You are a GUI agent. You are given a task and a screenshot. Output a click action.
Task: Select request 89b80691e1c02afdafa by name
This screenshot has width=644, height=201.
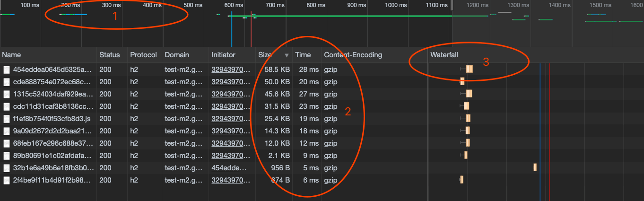coord(53,156)
